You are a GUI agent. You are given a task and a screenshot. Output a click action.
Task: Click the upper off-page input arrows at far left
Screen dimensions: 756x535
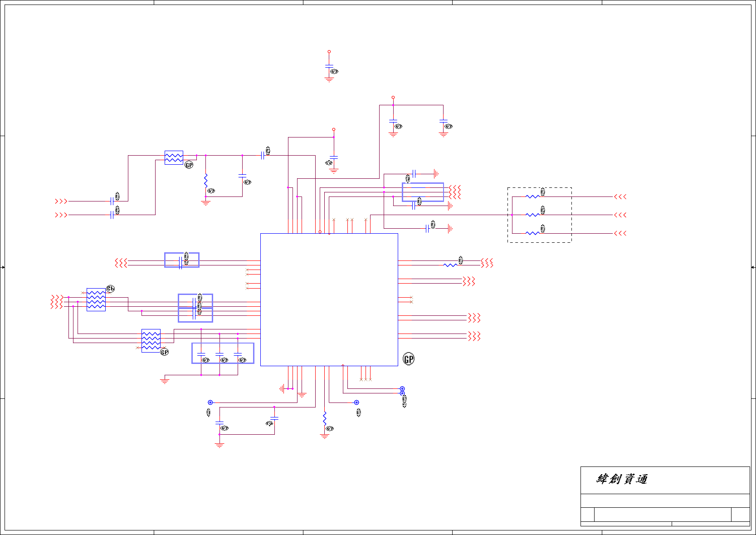pyautogui.click(x=61, y=201)
